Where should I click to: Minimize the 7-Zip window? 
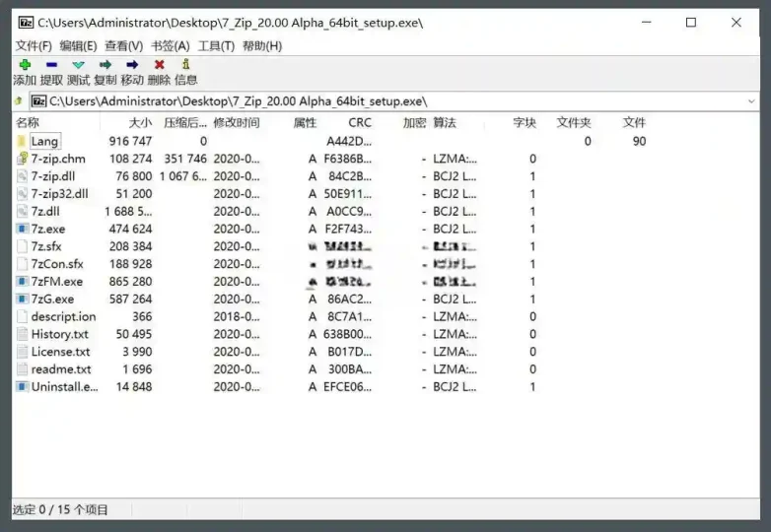click(x=646, y=23)
